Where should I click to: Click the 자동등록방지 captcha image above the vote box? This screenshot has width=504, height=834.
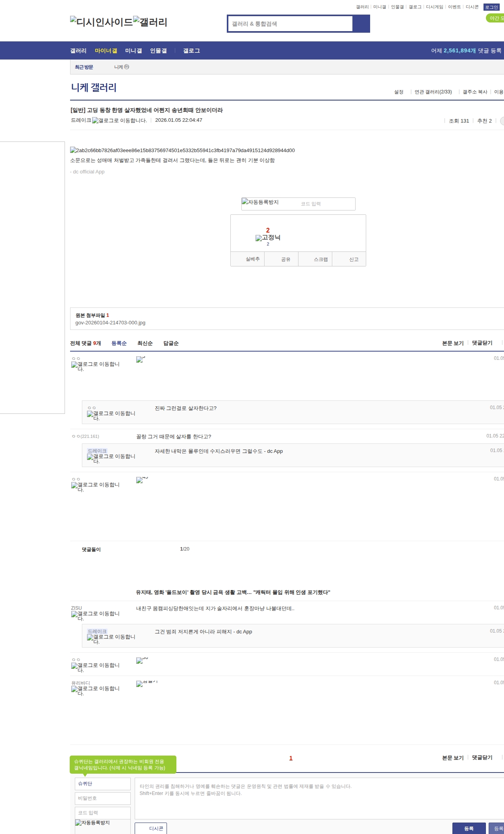[x=260, y=202]
